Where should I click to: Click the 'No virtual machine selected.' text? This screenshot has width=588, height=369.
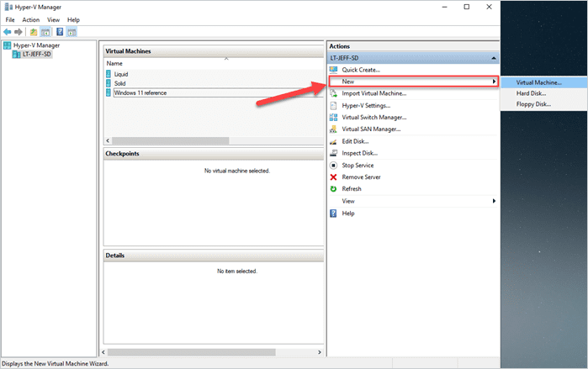point(237,171)
